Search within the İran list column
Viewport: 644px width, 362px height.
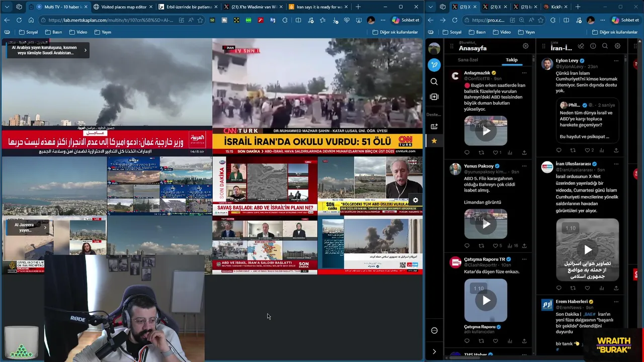pos(605,46)
